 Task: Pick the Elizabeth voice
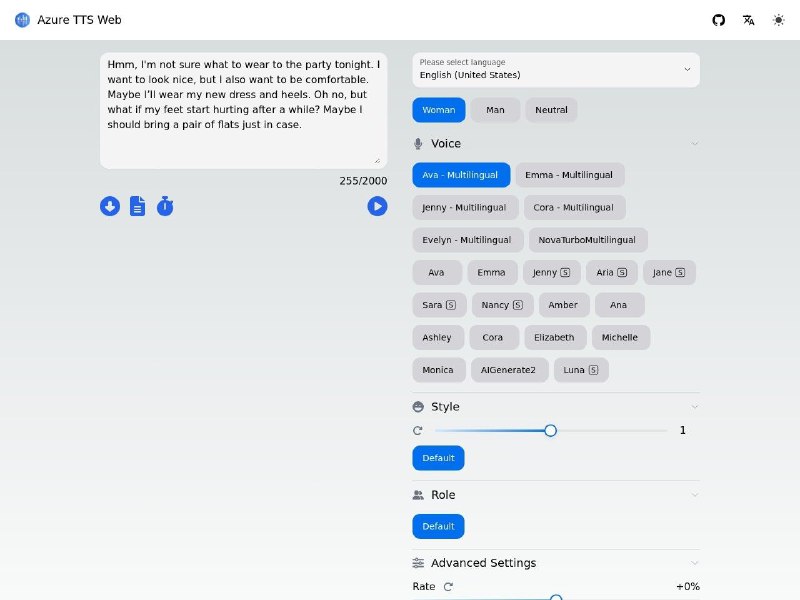(x=555, y=337)
